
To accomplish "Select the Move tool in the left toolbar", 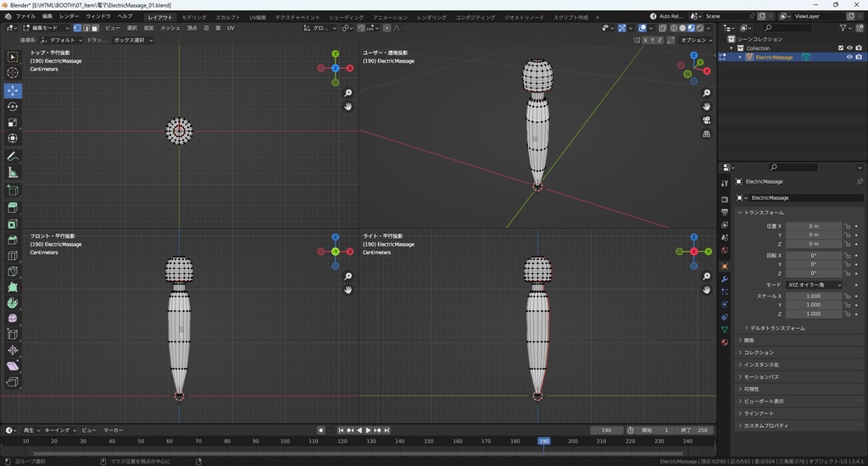I will 13,90.
